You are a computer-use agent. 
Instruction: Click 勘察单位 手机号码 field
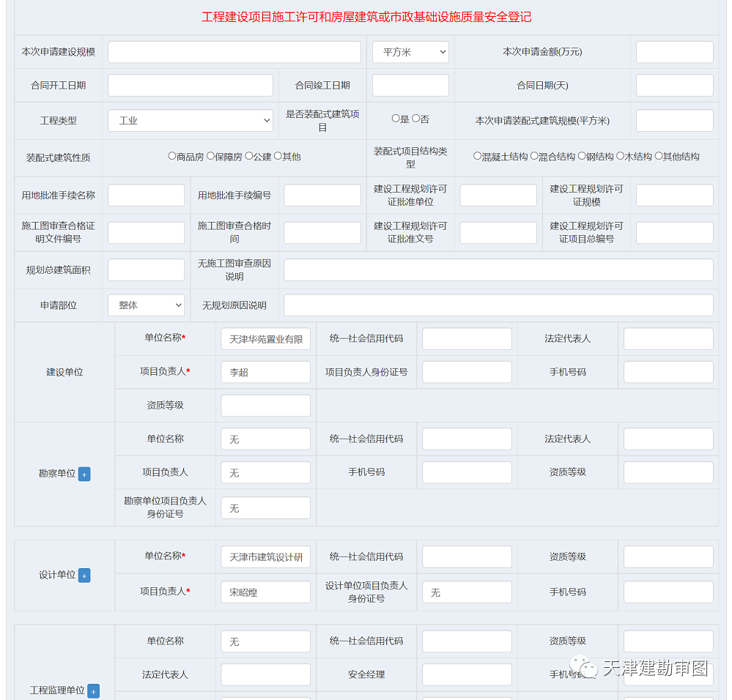(x=467, y=472)
